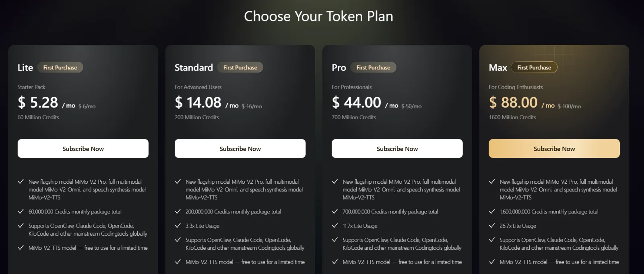Image resolution: width=644 pixels, height=274 pixels.
Task: Click Subscribe Now under the Standard plan
Action: click(240, 148)
